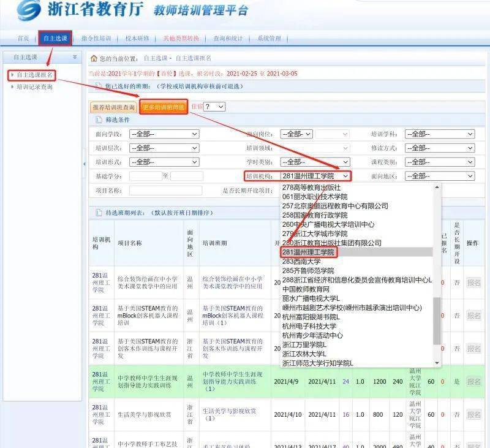Screen dimensions: 490x448
Task: Click the 项目名称 input field
Action: coord(165,191)
